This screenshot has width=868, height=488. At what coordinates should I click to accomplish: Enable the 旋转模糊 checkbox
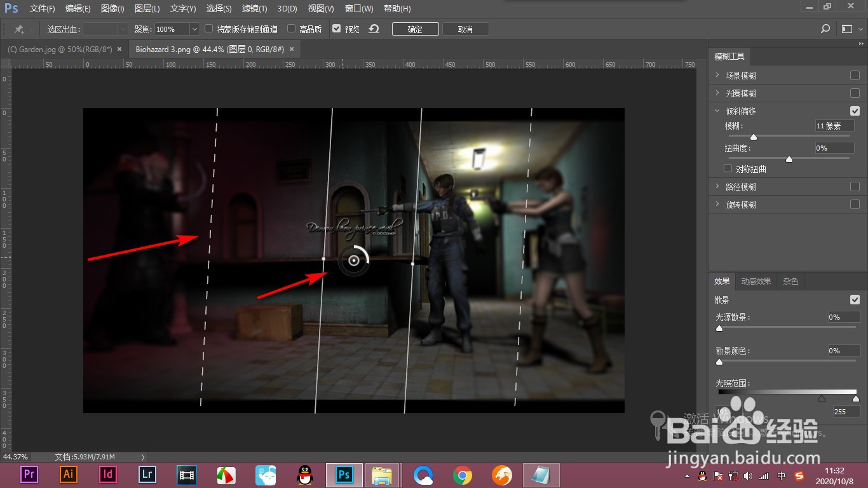click(x=855, y=205)
